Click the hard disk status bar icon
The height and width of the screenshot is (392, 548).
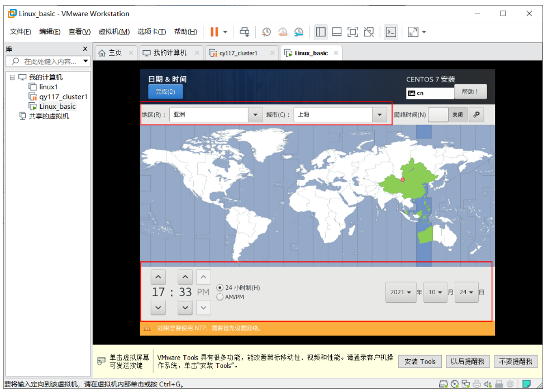coord(444,384)
